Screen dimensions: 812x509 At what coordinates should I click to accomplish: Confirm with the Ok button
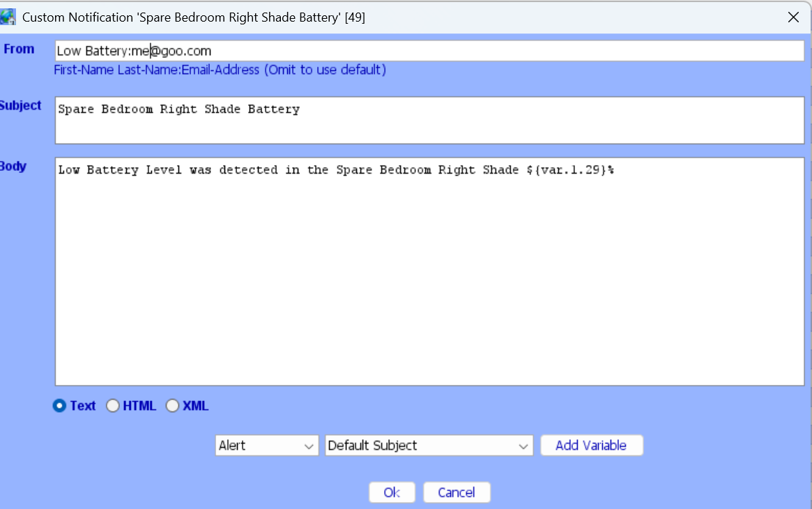[392, 492]
